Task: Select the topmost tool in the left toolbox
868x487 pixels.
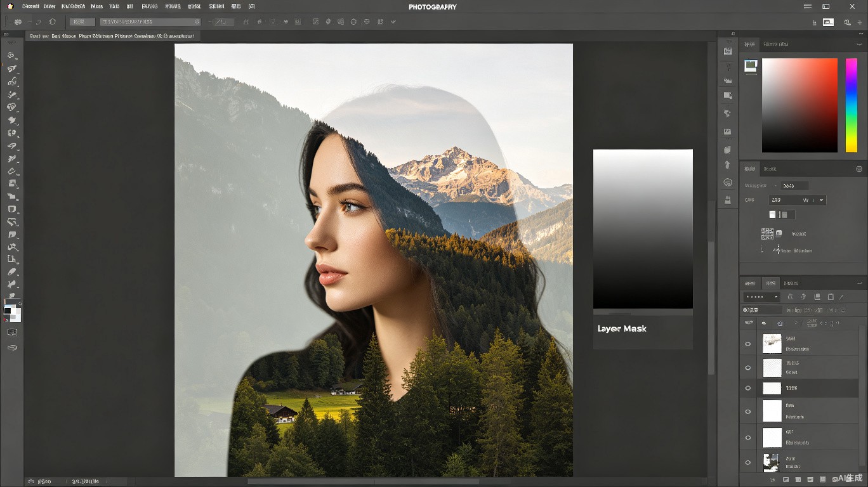Action: [x=11, y=55]
